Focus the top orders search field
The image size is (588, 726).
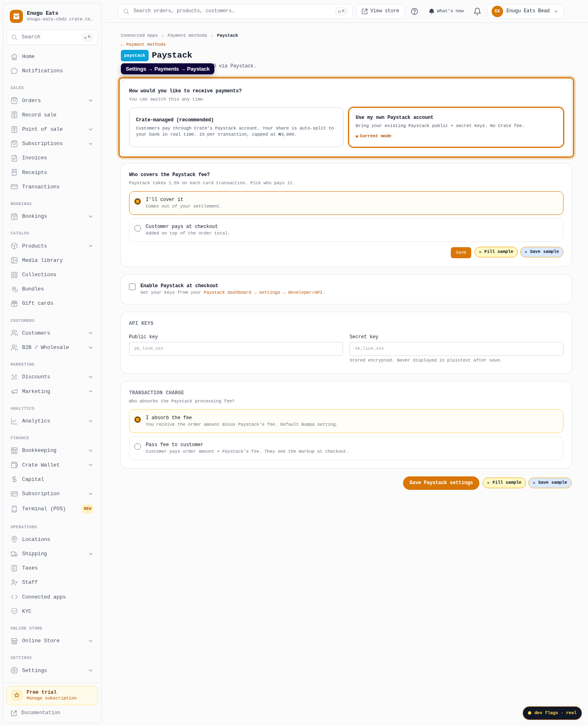235,11
